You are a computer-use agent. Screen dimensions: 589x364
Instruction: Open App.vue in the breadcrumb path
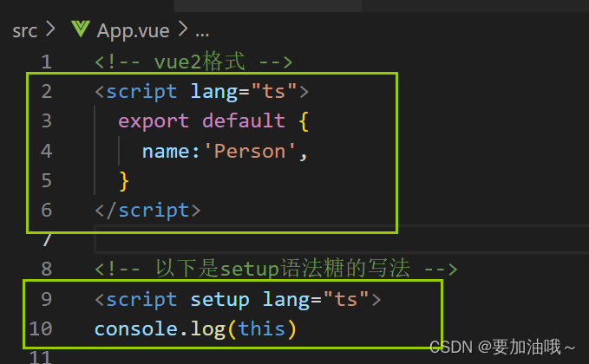133,30
